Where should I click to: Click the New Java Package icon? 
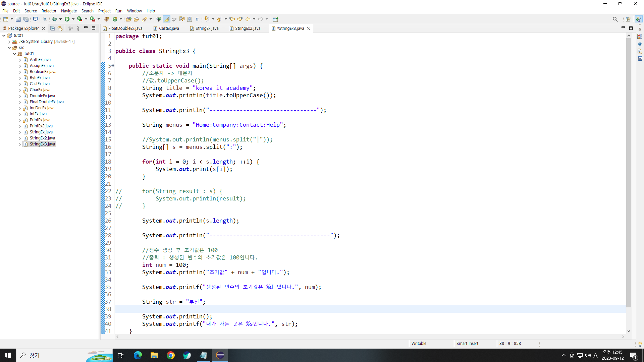(107, 19)
